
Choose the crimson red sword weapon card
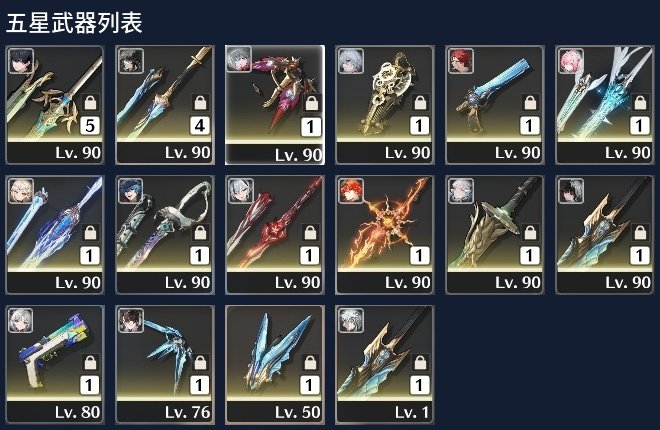tap(275, 235)
